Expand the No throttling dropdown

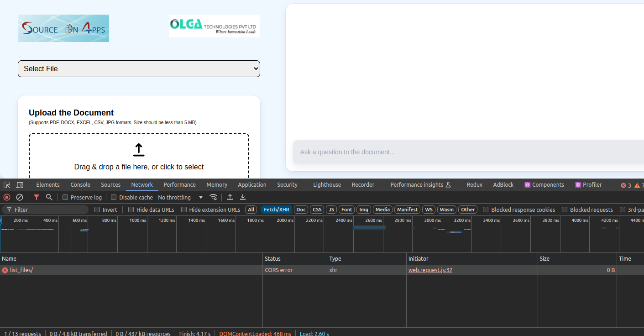180,198
